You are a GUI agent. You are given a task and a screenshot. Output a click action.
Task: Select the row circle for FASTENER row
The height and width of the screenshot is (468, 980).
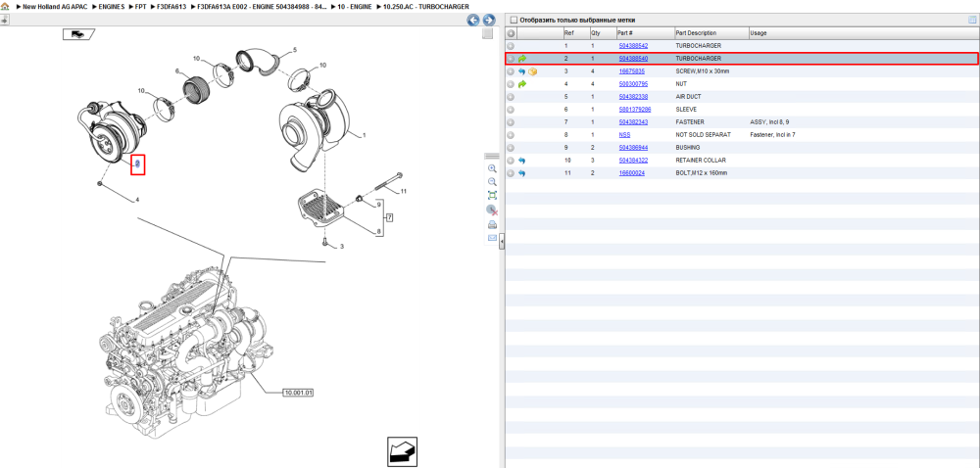coord(511,122)
